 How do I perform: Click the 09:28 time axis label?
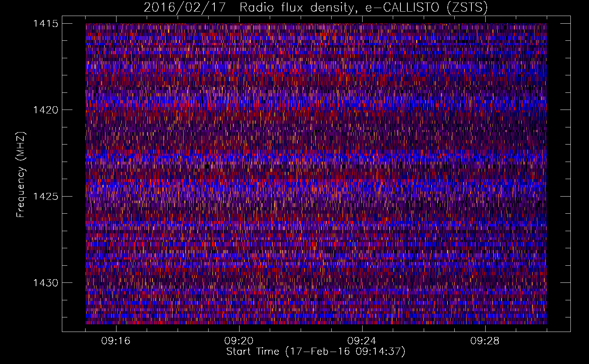pos(485,341)
